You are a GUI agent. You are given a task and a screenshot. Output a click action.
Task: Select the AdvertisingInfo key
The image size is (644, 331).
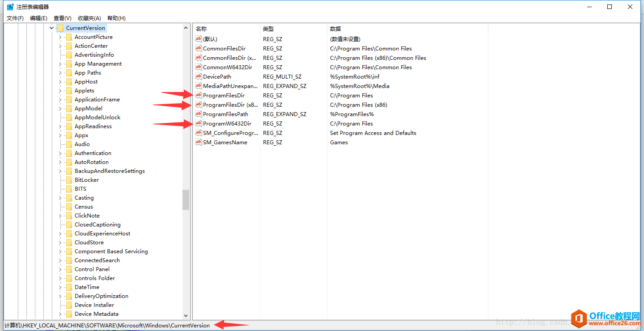94,55
